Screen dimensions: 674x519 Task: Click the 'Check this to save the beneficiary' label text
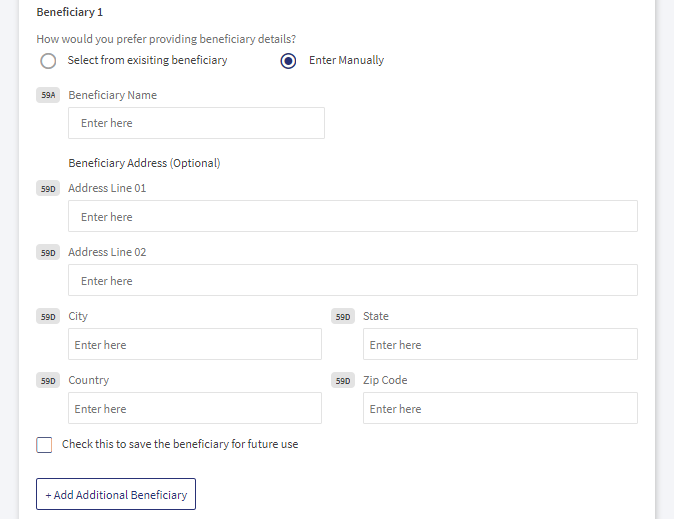pyautogui.click(x=180, y=444)
